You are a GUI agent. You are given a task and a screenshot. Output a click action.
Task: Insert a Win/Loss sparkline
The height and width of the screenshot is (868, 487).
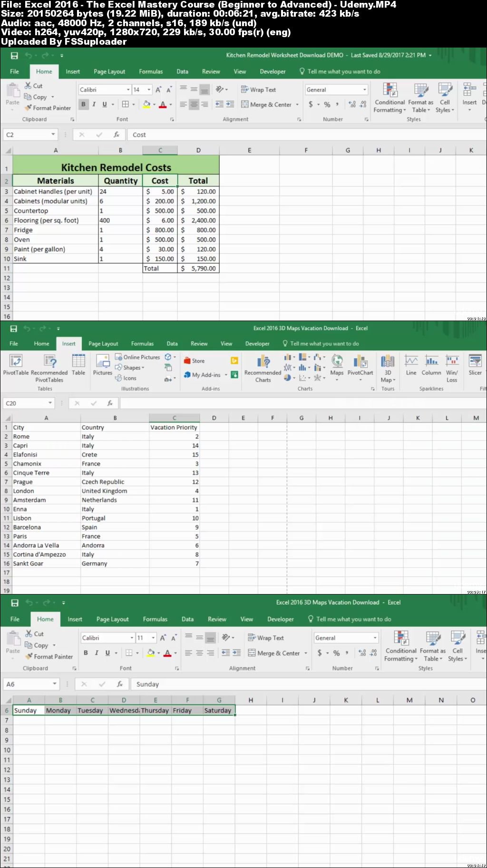[x=452, y=369]
